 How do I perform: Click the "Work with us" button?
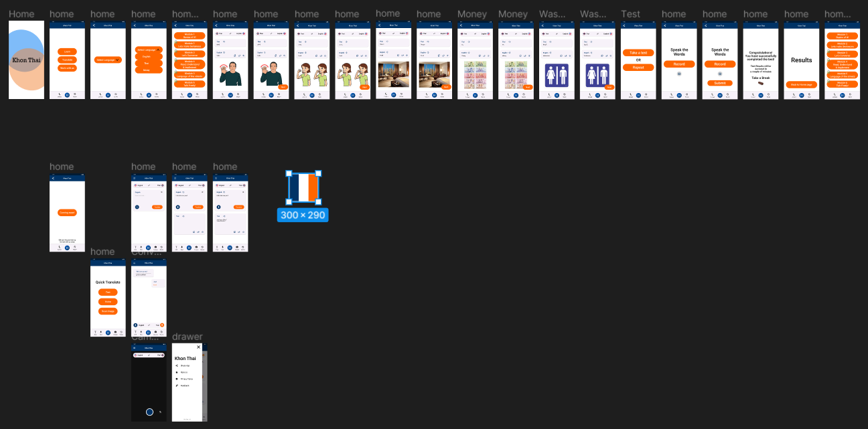point(67,68)
